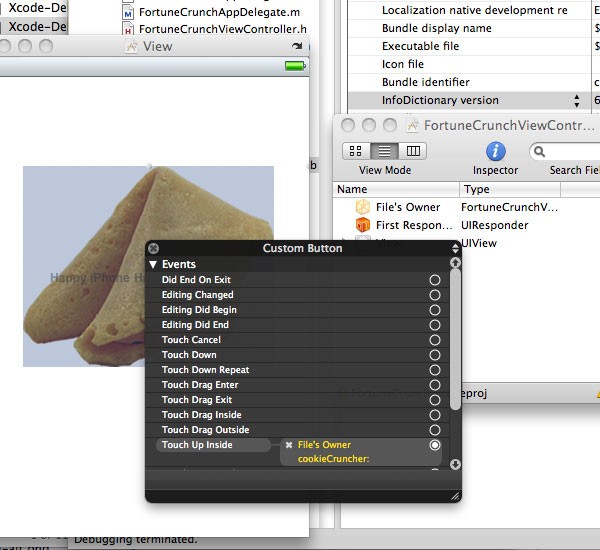The width and height of the screenshot is (600, 550).
Task: Click the FortuneCrunchViewController.h file icon
Action: coord(128,29)
